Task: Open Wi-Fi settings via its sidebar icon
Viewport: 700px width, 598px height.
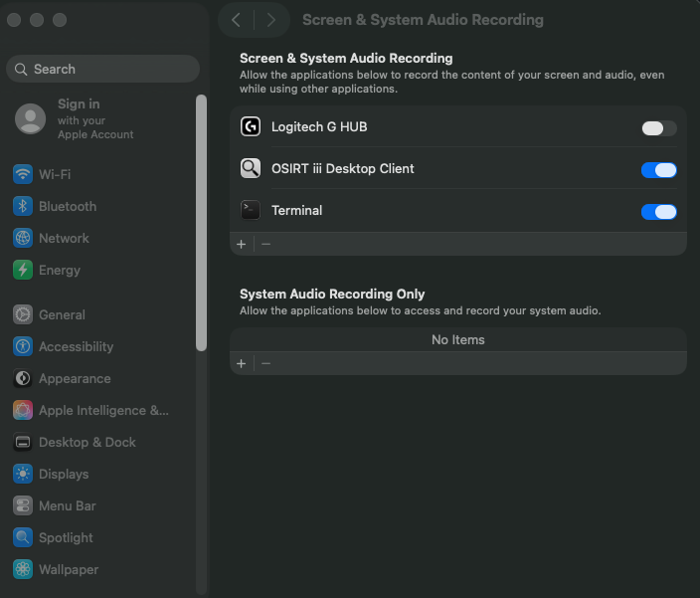Action: (x=23, y=174)
